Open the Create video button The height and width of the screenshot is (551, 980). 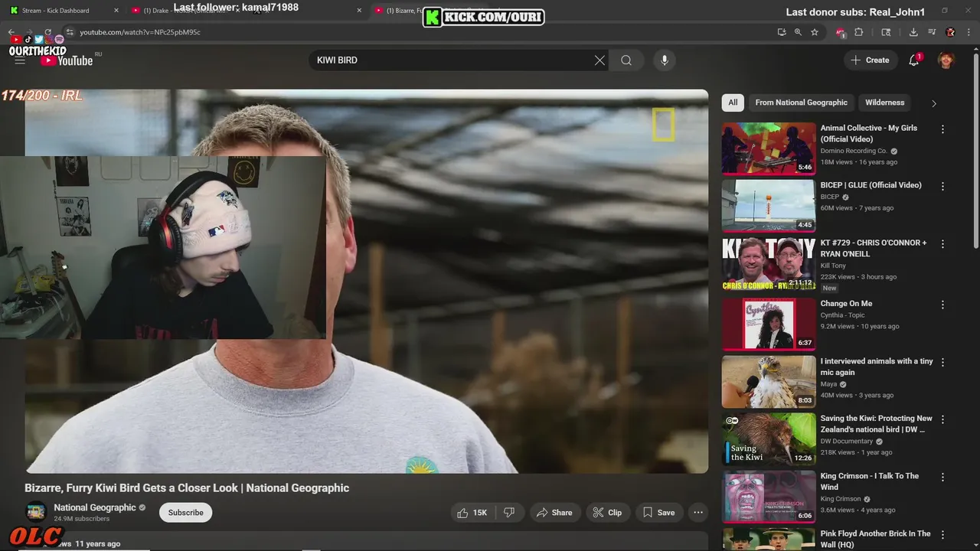(x=871, y=60)
